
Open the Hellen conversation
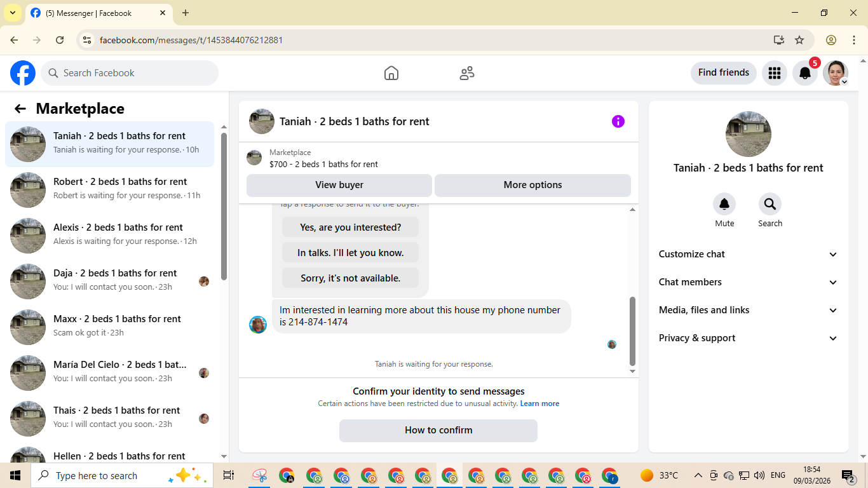(109, 453)
